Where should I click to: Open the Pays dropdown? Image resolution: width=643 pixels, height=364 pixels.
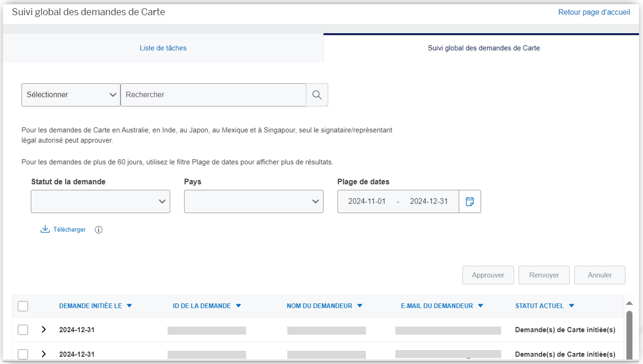click(253, 201)
